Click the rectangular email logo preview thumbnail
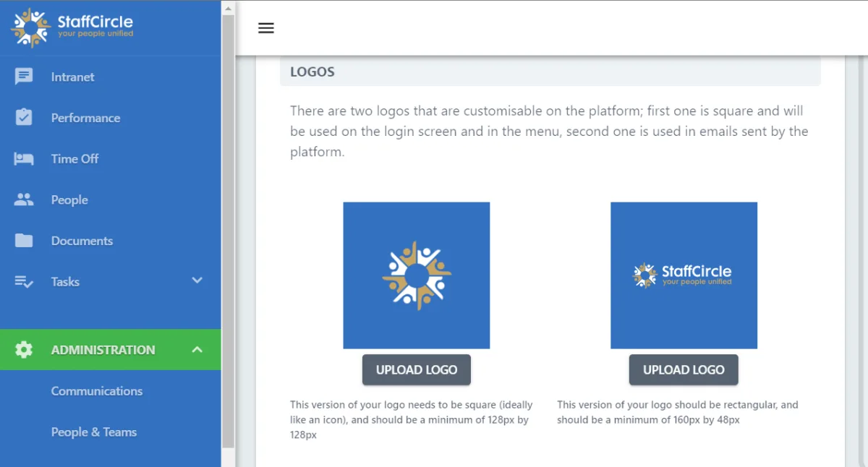Image resolution: width=868 pixels, height=467 pixels. [x=684, y=275]
